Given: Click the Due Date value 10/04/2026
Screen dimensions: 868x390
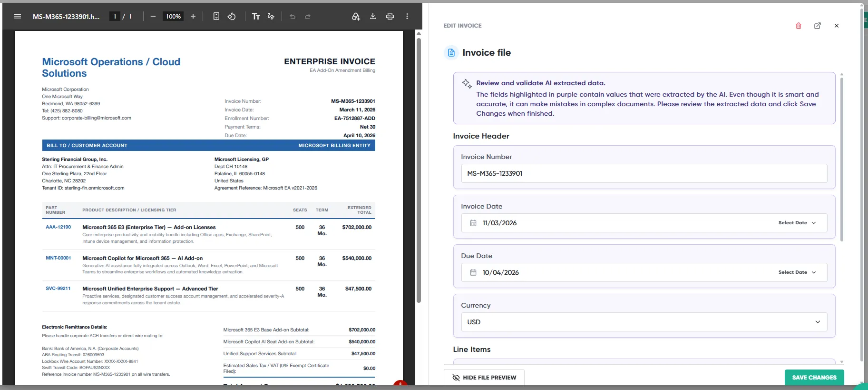Looking at the screenshot, I should [500, 272].
